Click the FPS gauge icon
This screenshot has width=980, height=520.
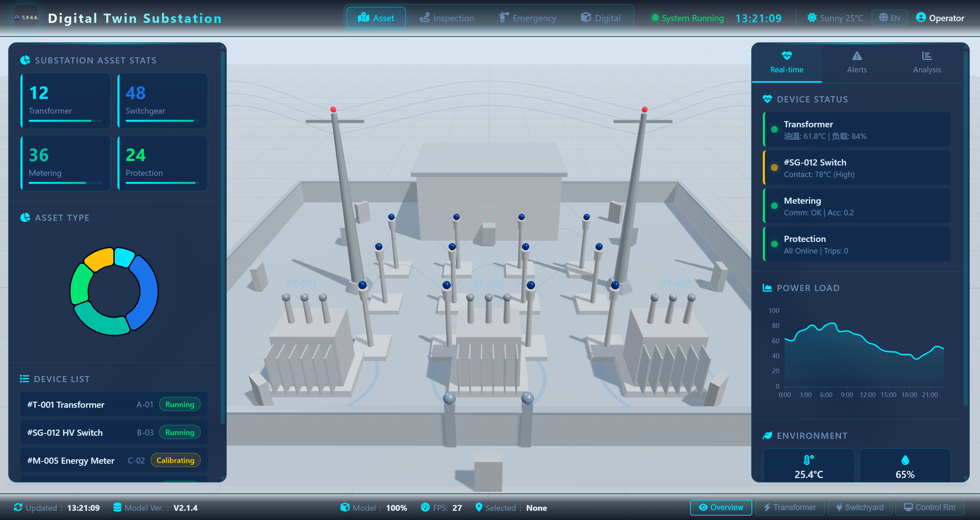coord(425,507)
